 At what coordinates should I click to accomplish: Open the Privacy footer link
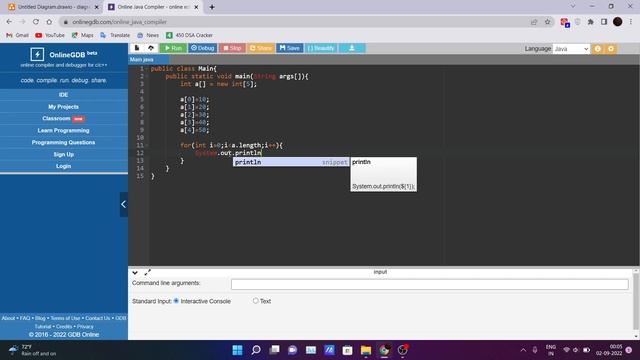[85, 327]
